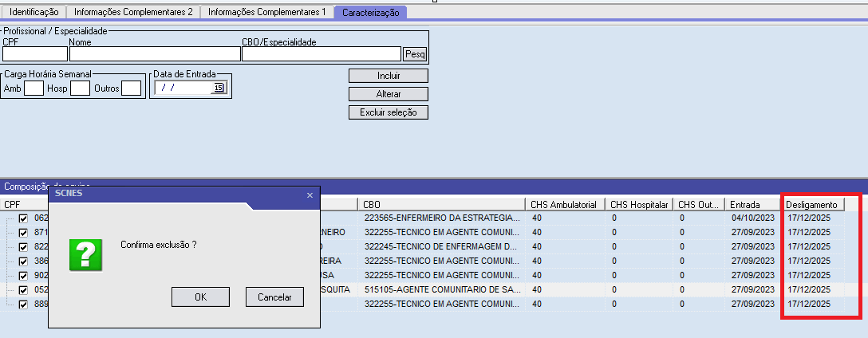868x338 pixels.
Task: Close the SCNES confirmation dialog
Action: tap(310, 195)
